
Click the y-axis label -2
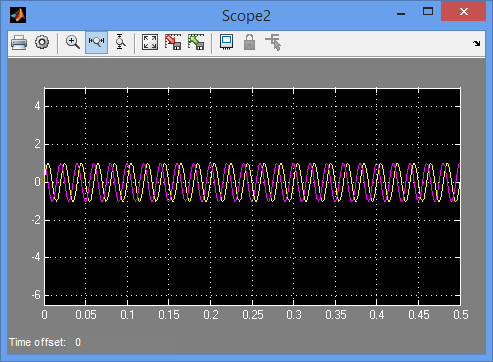tap(36, 220)
